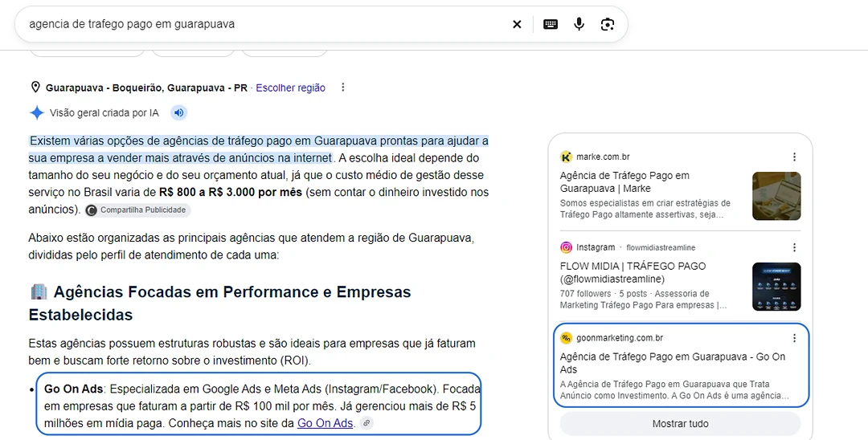868x440 pixels.
Task: Click the 'Abaixo estão organizadas as principais agências' paragraph
Action: pyautogui.click(x=252, y=247)
